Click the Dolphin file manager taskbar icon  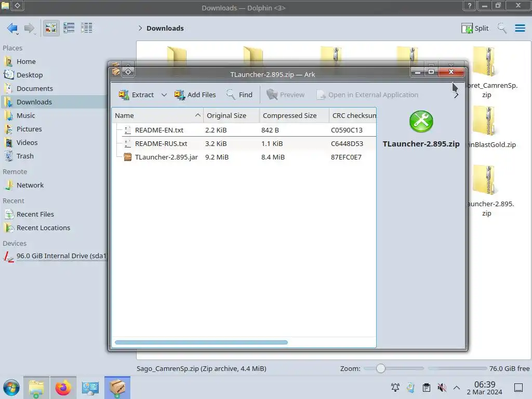(36, 388)
